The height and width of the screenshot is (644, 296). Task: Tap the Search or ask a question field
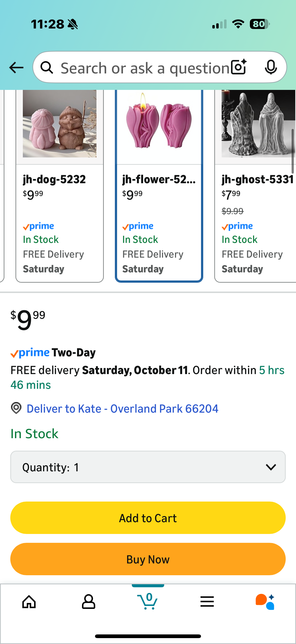click(145, 68)
